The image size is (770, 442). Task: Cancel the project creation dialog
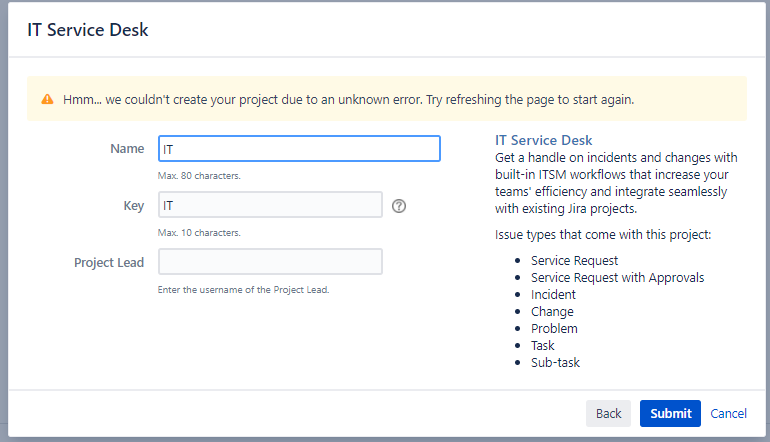click(x=728, y=414)
